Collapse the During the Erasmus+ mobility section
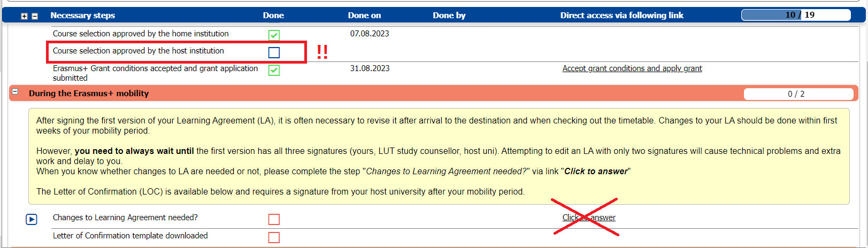 [16, 92]
